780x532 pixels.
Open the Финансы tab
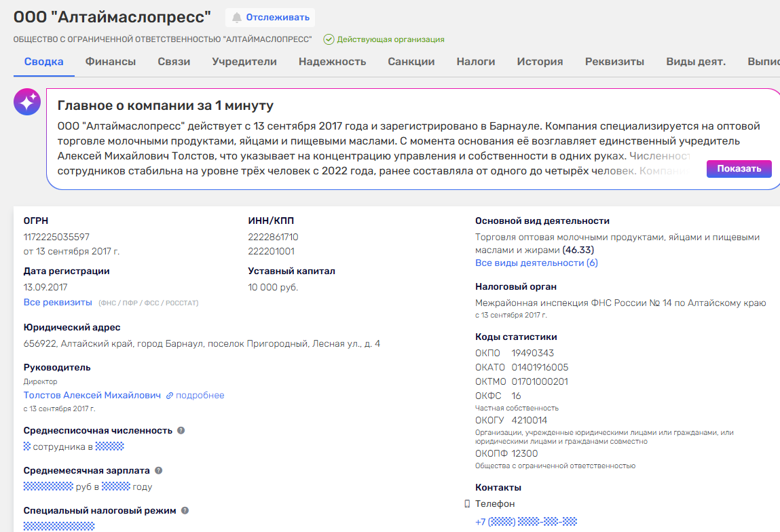111,62
